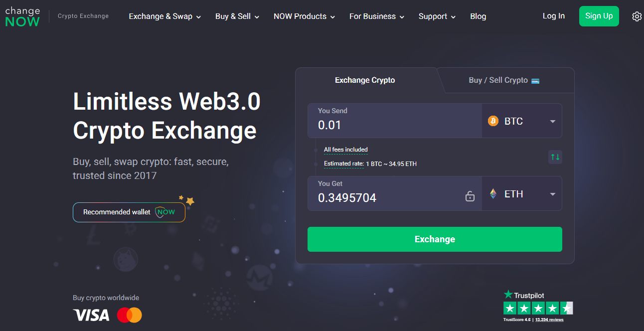
Task: Click the ChangeNOW logo
Action: click(x=22, y=16)
